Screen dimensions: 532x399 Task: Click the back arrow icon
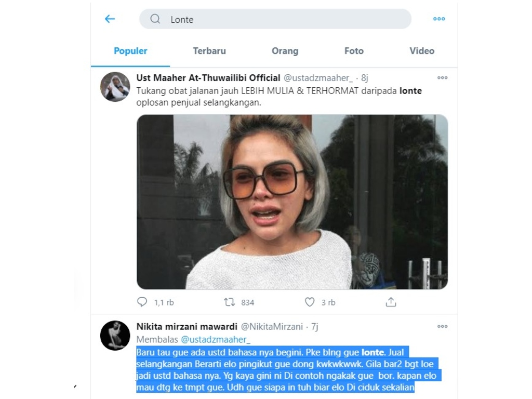pyautogui.click(x=110, y=19)
